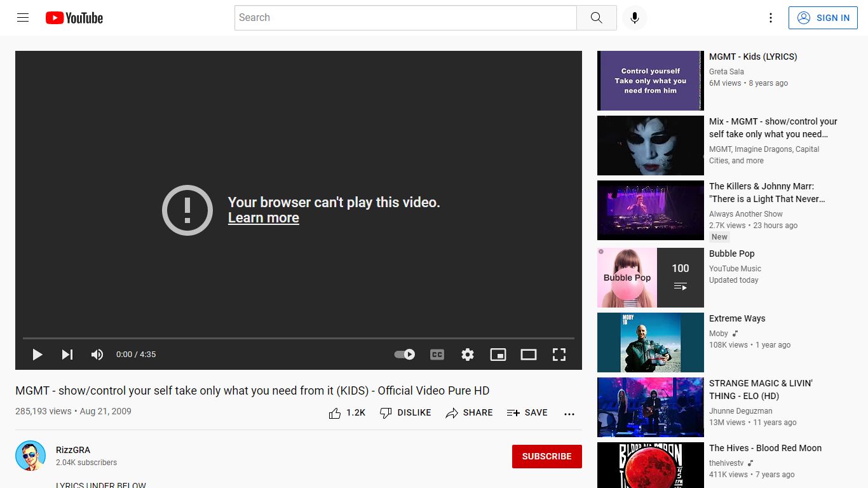Click the warning exclamation icon in player
Viewport: 868px width, 488px height.
[187, 210]
